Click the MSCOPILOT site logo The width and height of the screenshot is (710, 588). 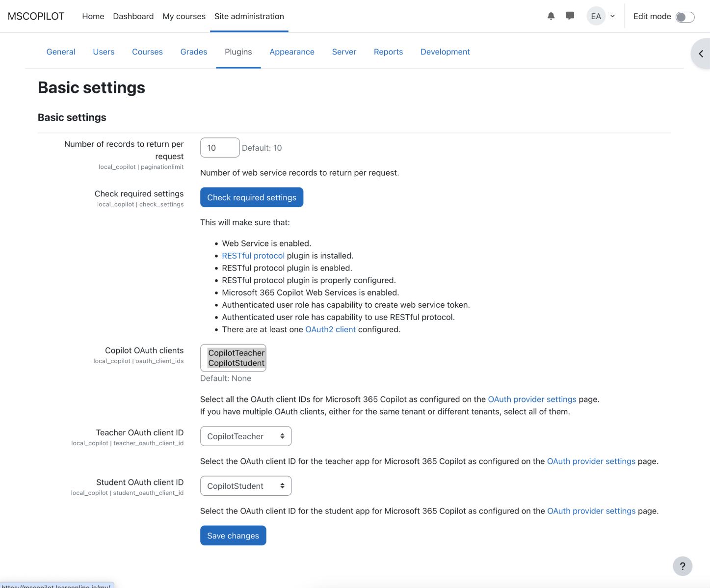coord(36,16)
